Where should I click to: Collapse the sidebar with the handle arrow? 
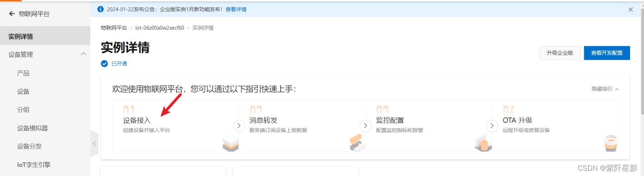click(95, 143)
